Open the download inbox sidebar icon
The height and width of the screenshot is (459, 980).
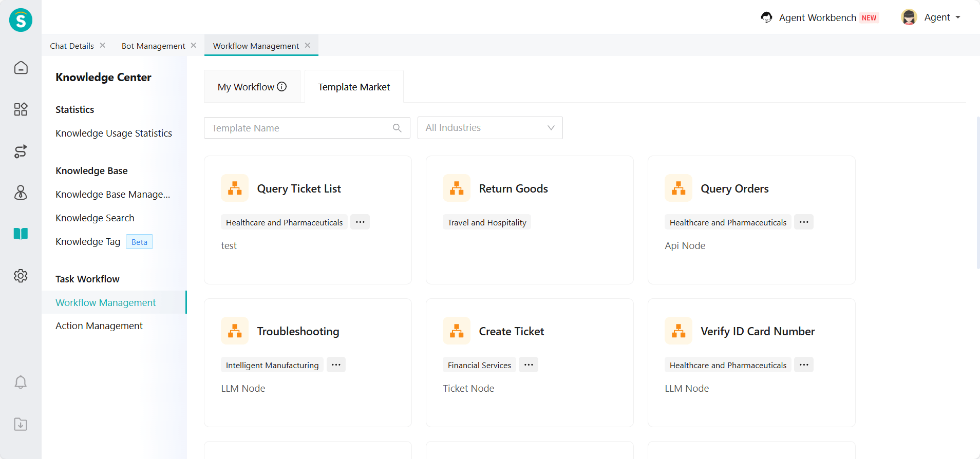[x=21, y=424]
